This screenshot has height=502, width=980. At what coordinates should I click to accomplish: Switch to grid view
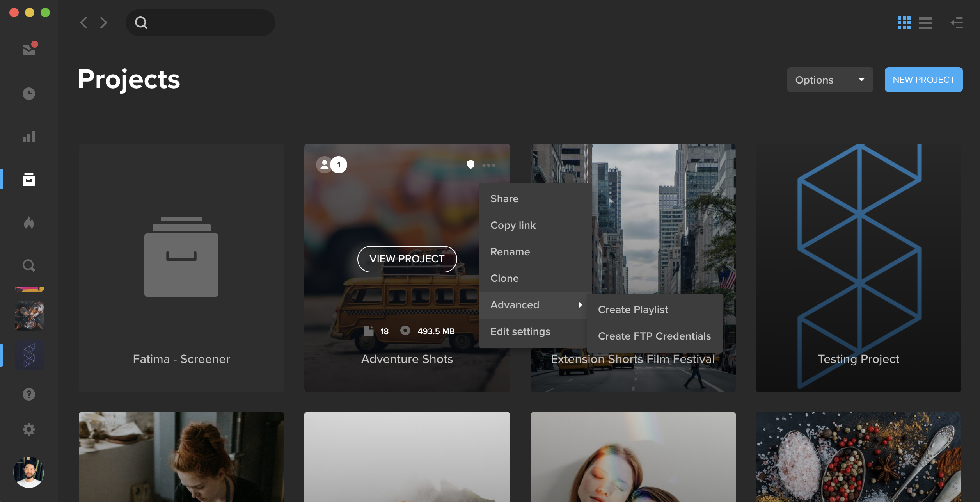click(x=904, y=23)
